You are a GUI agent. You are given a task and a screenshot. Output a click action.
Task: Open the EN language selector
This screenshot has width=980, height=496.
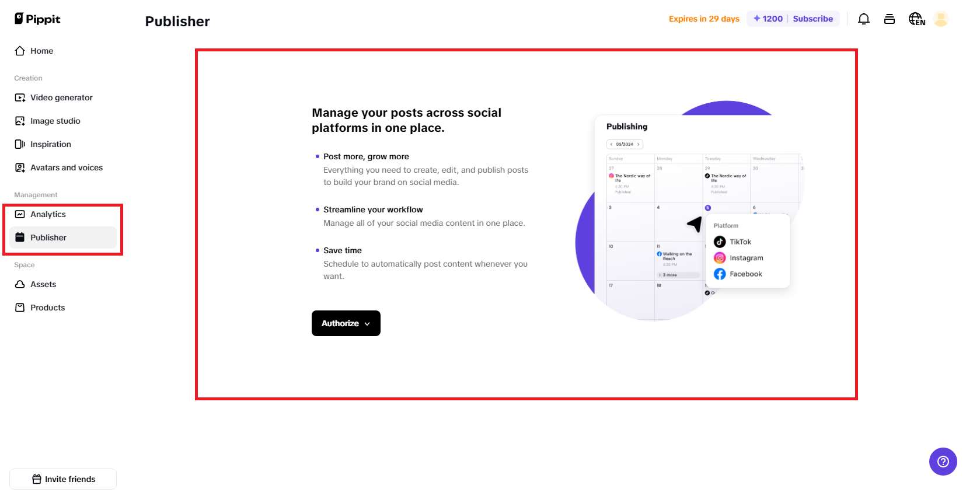pos(916,19)
